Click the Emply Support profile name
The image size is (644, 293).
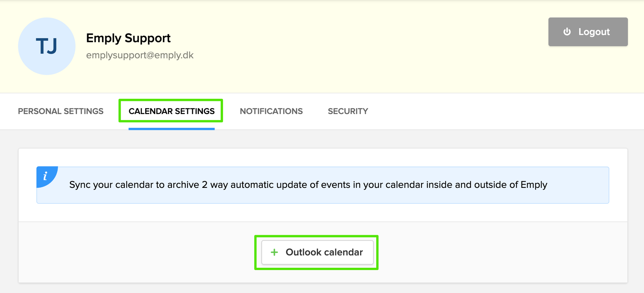tap(128, 38)
